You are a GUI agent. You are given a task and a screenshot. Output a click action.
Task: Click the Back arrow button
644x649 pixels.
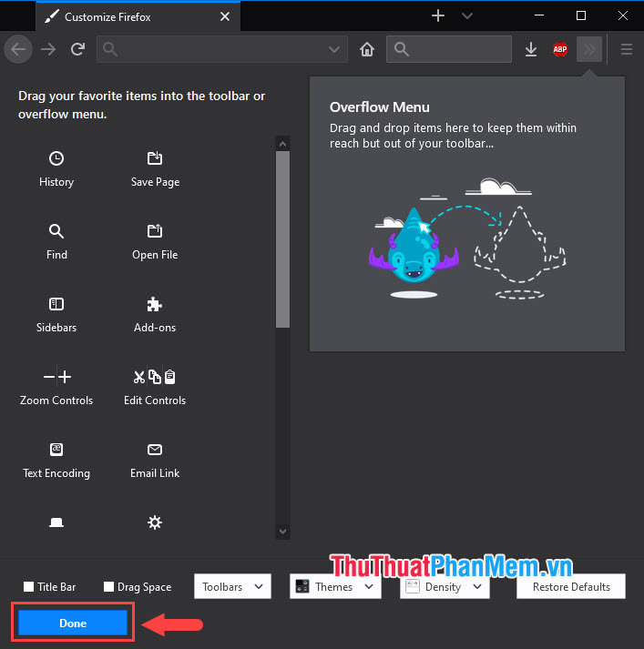tap(18, 50)
